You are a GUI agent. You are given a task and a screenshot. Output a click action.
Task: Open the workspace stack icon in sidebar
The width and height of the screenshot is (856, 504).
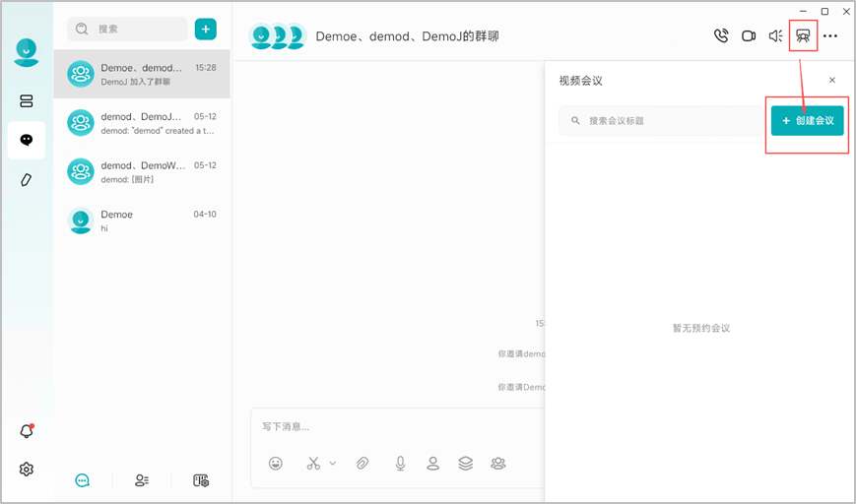(27, 101)
